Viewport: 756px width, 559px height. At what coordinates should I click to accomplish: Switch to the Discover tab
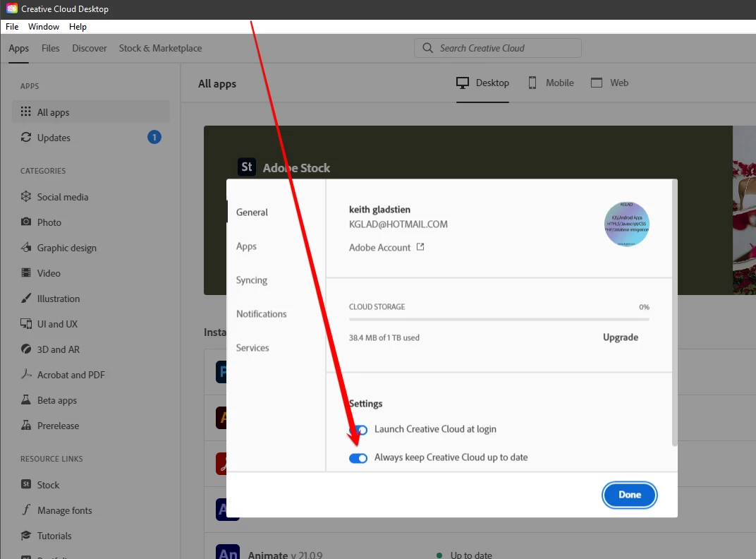pyautogui.click(x=90, y=48)
